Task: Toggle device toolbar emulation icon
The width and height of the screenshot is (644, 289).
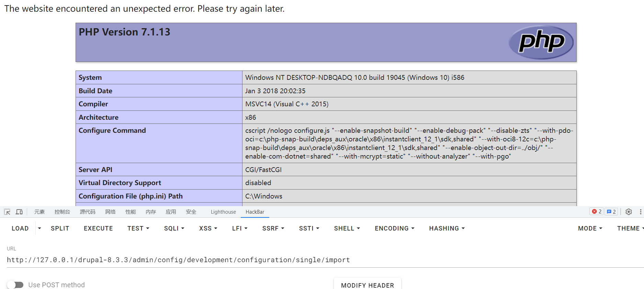Action: pyautogui.click(x=19, y=212)
